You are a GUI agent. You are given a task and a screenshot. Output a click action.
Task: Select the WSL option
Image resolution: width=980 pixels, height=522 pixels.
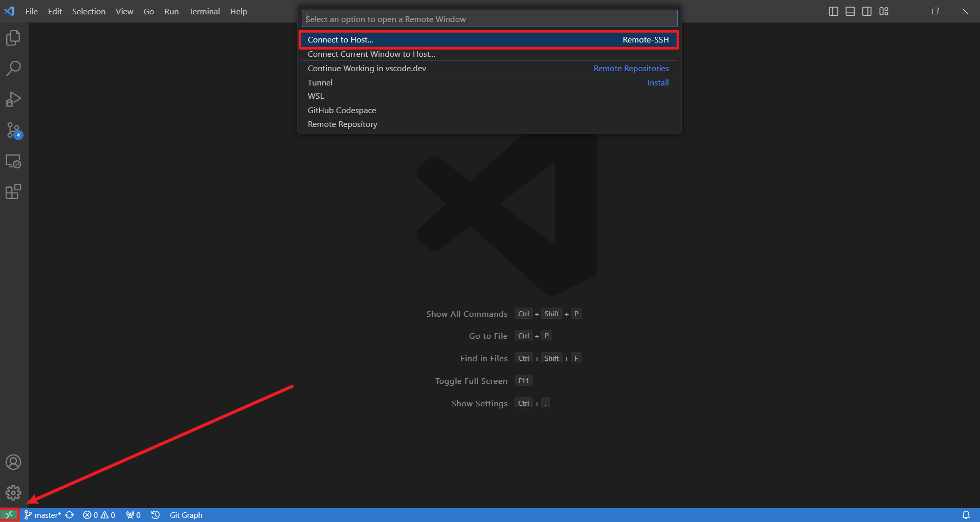tap(489, 96)
